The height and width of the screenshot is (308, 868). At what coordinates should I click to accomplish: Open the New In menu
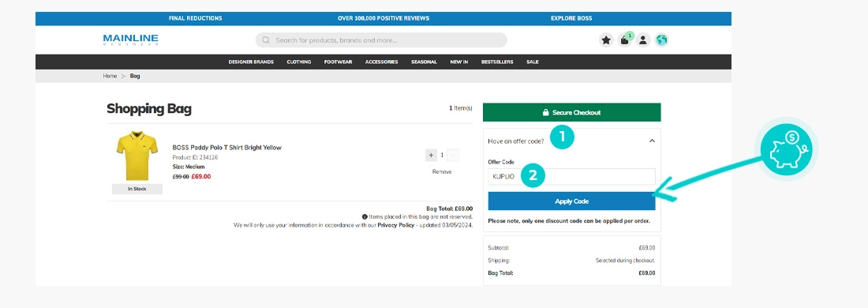point(459,62)
